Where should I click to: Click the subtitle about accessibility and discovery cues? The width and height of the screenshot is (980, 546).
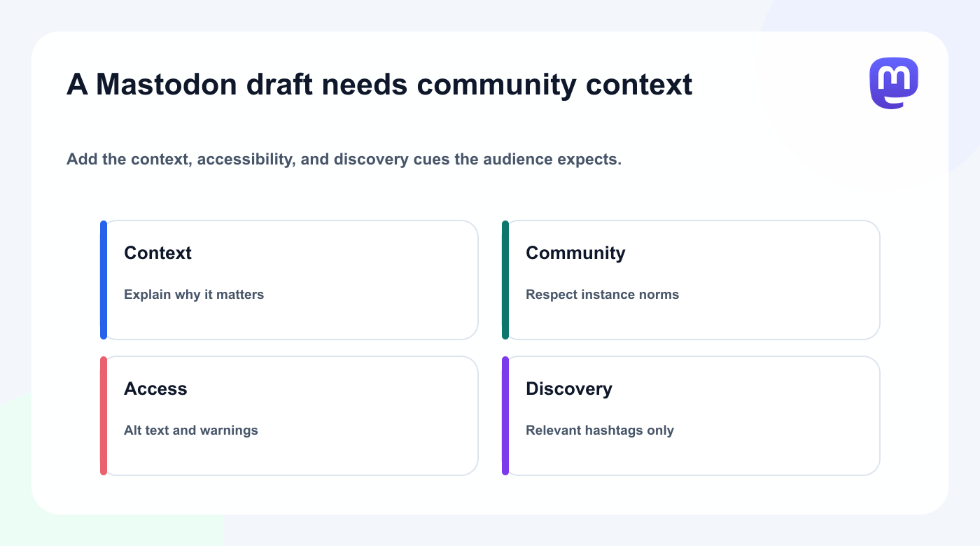(344, 160)
